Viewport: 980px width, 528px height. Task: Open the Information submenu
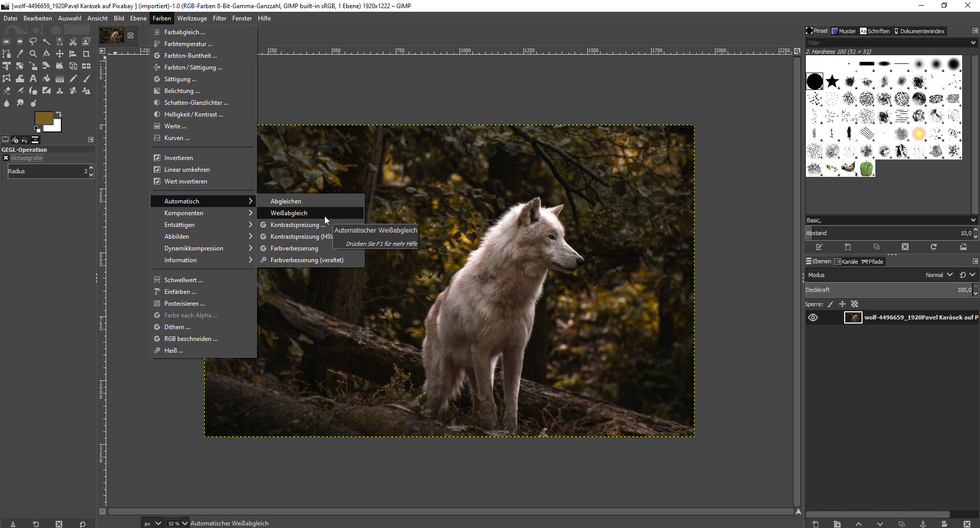pos(203,260)
